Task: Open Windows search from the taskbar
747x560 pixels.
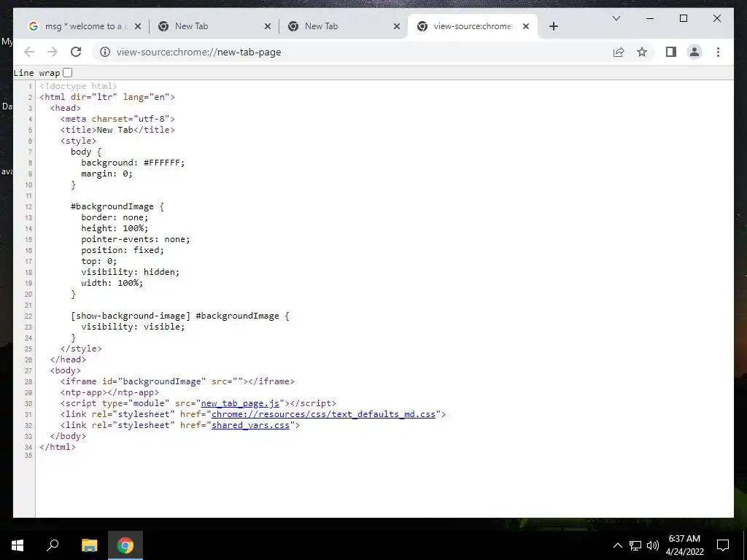Action: click(x=53, y=545)
